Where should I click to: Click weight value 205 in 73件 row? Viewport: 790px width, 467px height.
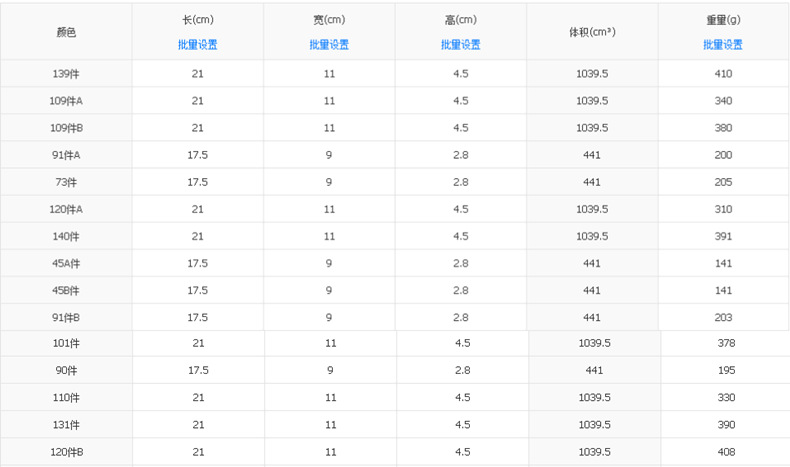pyautogui.click(x=723, y=182)
